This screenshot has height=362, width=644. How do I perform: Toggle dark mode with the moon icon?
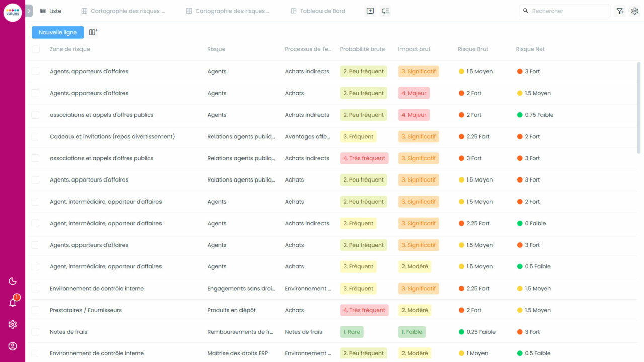(x=12, y=281)
